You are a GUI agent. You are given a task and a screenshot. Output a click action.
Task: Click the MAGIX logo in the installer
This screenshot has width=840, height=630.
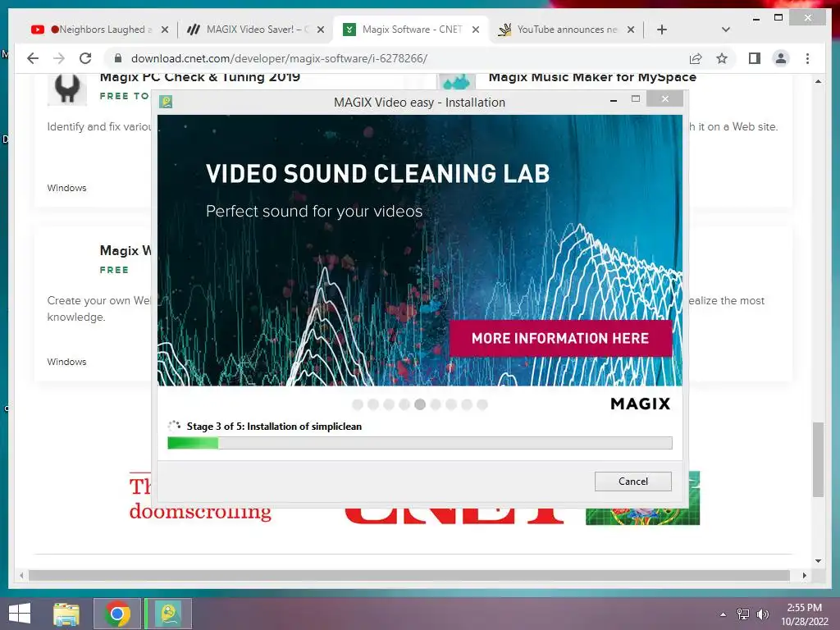coord(640,404)
